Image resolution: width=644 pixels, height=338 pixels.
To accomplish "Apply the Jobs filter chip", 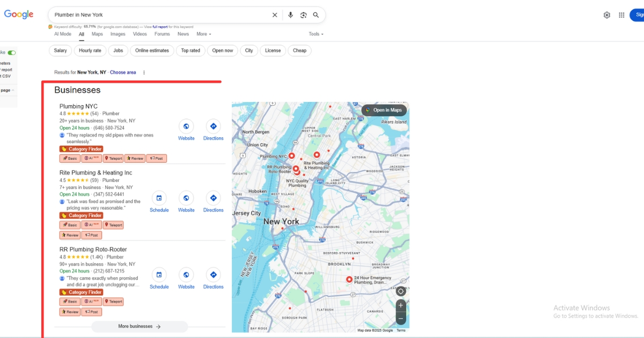I will click(x=118, y=50).
